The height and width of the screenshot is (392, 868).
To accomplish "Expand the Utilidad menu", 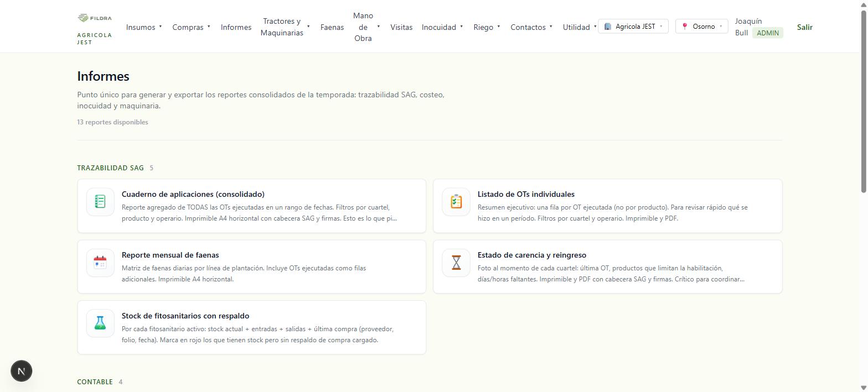I will coord(580,27).
